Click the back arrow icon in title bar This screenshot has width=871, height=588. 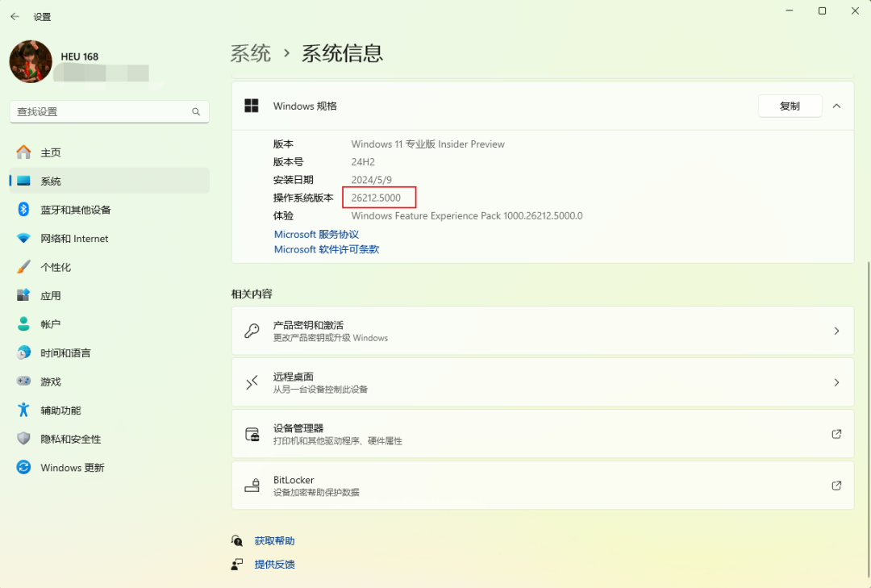pos(15,17)
